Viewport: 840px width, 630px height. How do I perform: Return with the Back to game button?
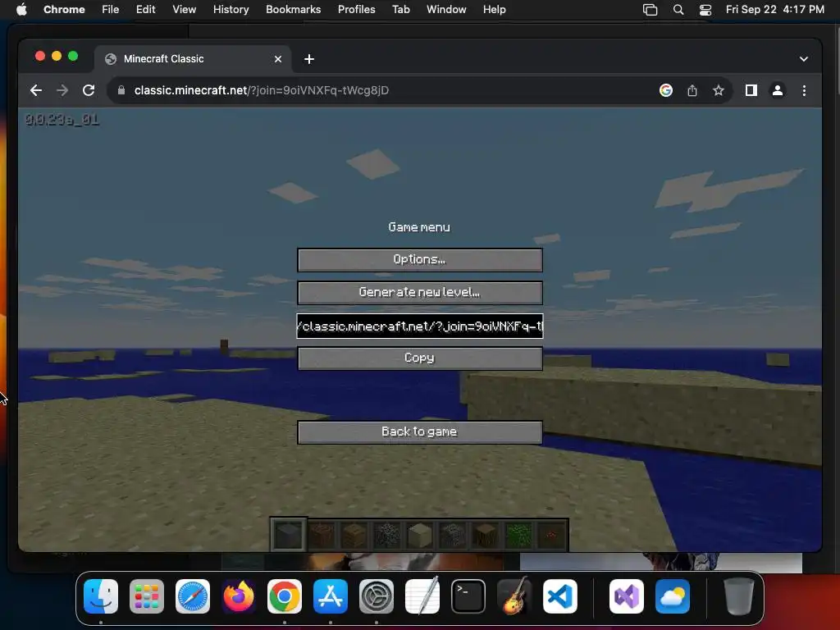[x=420, y=432]
